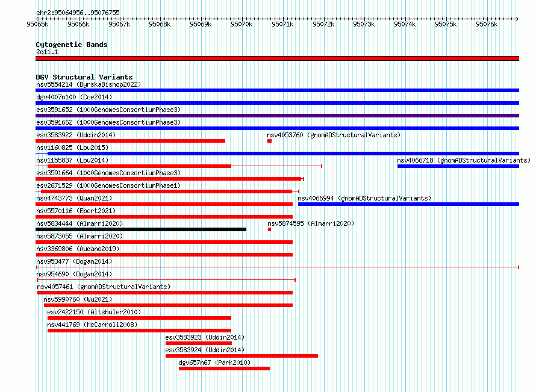Click the red nsv5990760 variant bar
Image resolution: width=536 pixels, height=392 pixels.
168,305
